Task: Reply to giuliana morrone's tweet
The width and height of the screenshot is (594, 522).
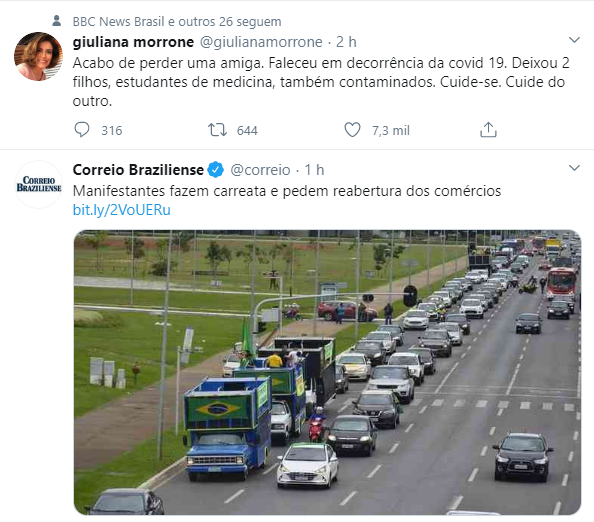Action: 82,130
